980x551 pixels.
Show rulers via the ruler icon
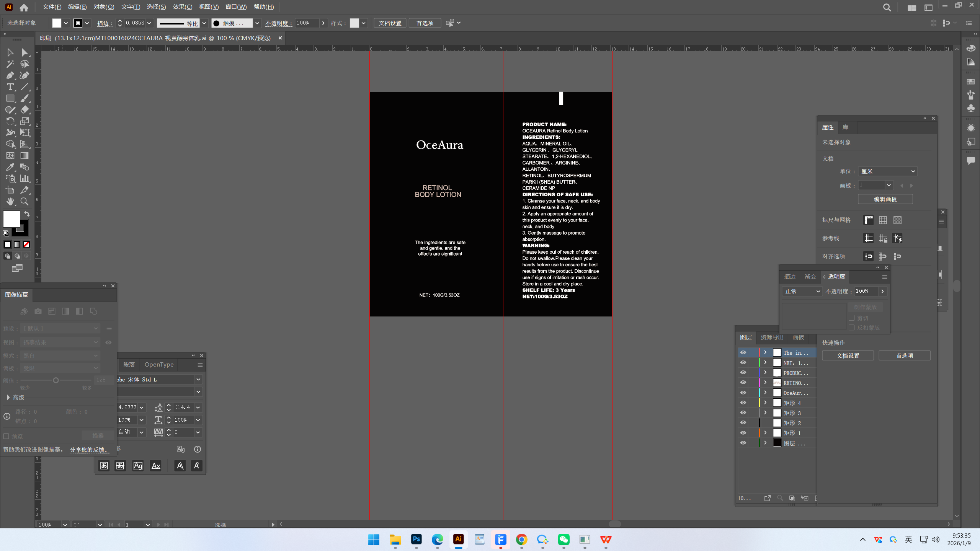[869, 220]
